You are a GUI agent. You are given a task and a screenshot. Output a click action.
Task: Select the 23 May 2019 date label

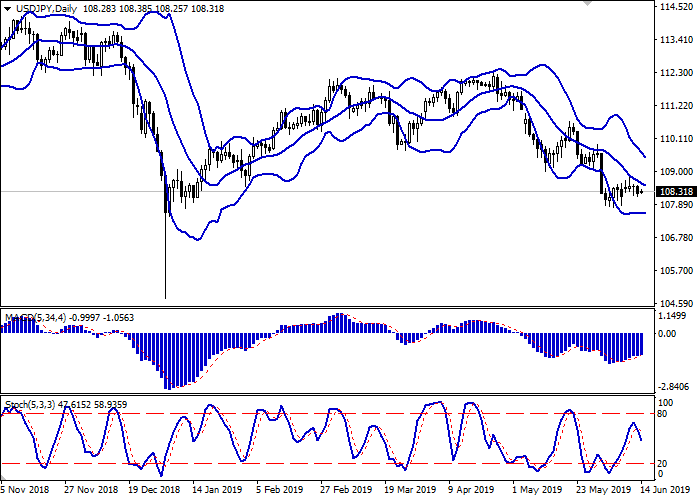click(x=597, y=491)
